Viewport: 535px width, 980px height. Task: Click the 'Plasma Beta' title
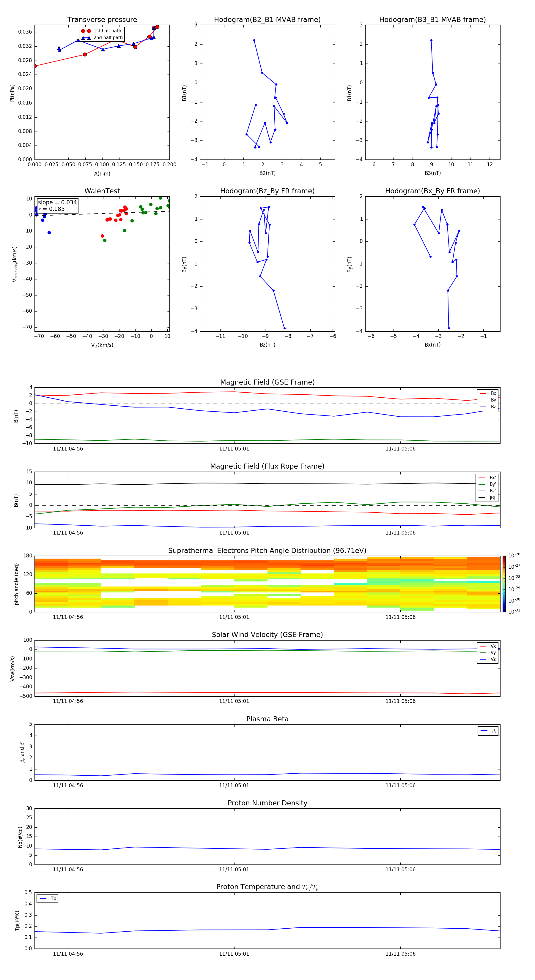pos(267,719)
